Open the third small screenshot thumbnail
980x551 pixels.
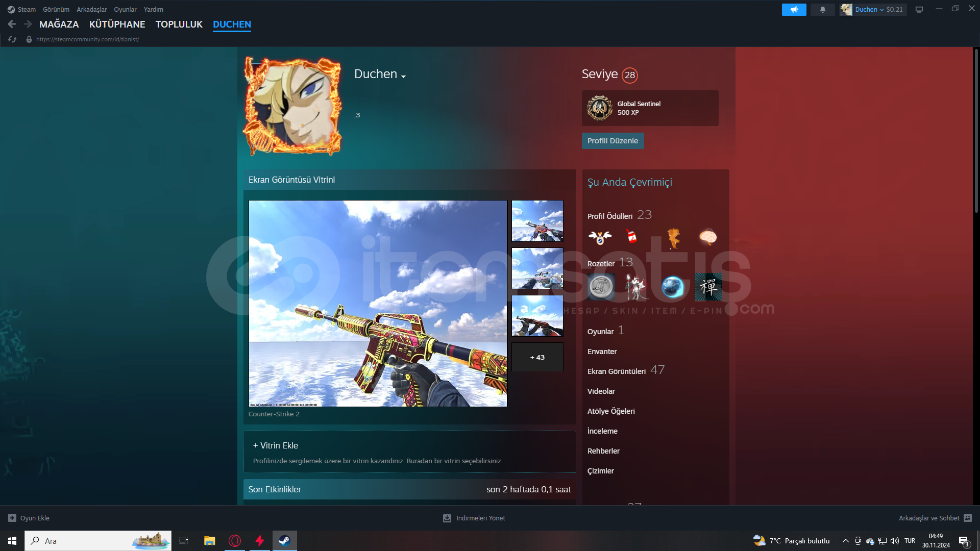[537, 316]
